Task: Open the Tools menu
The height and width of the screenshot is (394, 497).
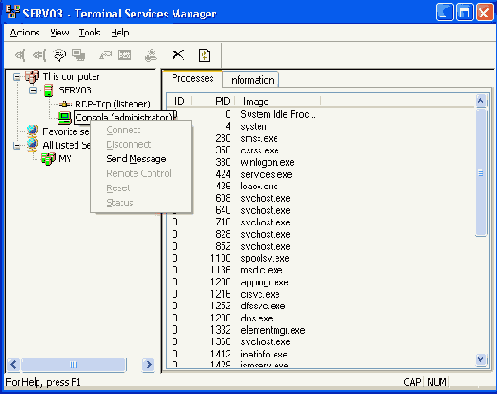Action: click(x=89, y=33)
